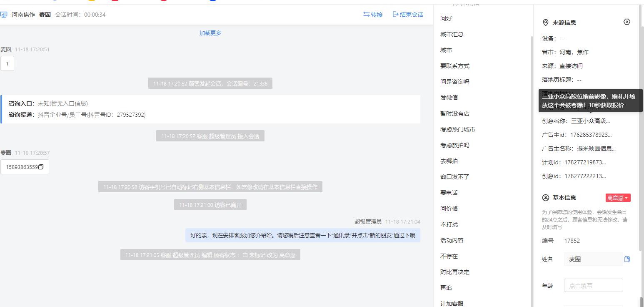644x307 pixels.
Task: Click the agent reply bubble 好的亲
Action: [303, 235]
